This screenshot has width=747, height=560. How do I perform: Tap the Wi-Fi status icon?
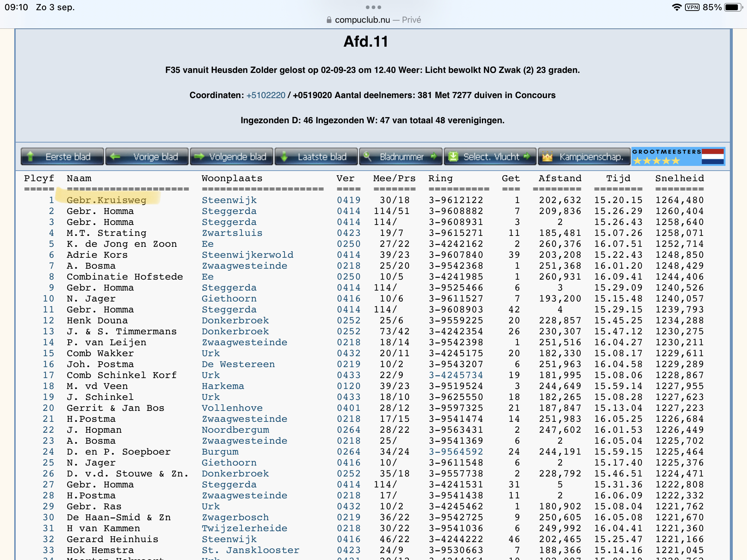[677, 7]
